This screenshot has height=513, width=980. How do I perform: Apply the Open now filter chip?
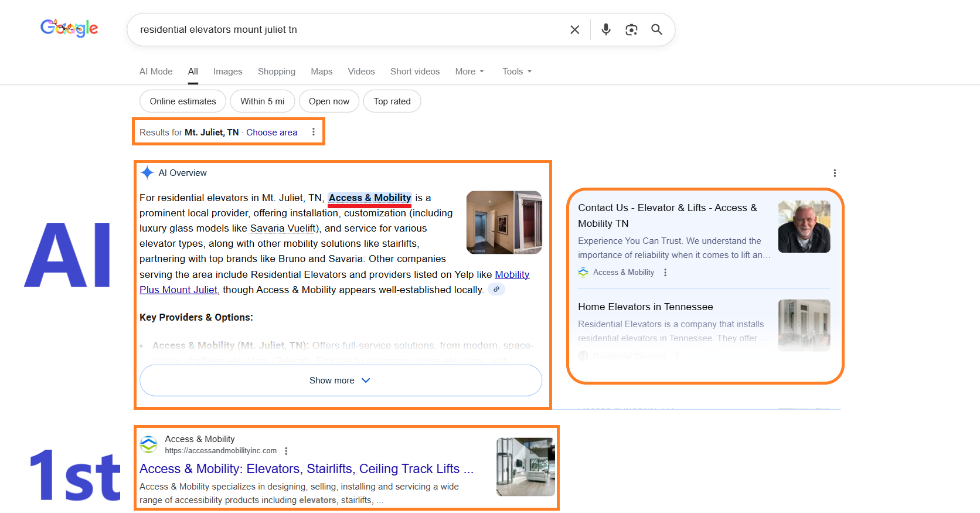coord(329,101)
